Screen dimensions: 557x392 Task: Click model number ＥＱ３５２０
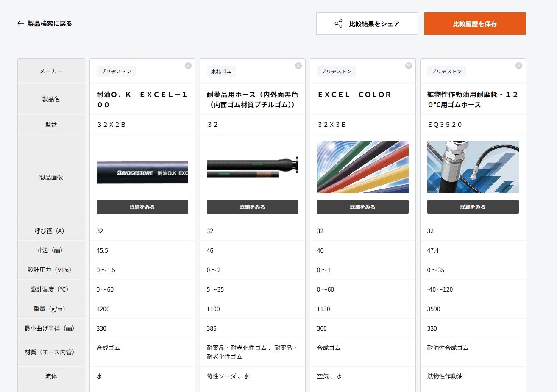[445, 125]
